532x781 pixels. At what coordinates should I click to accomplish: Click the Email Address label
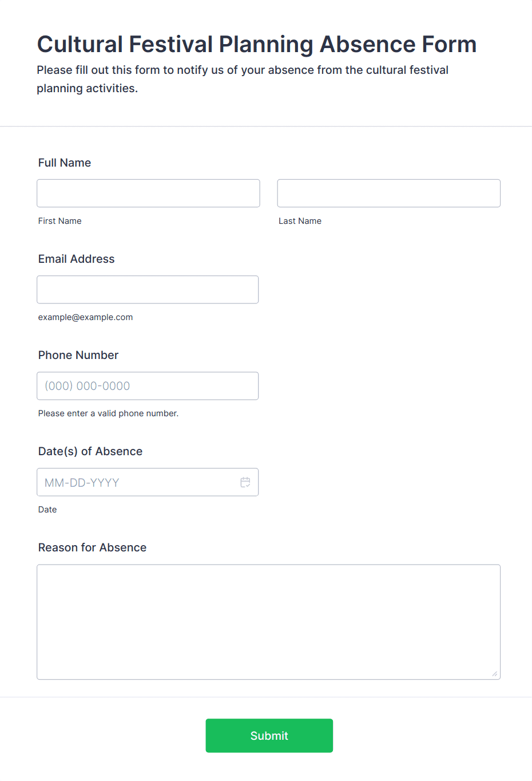pyautogui.click(x=76, y=259)
